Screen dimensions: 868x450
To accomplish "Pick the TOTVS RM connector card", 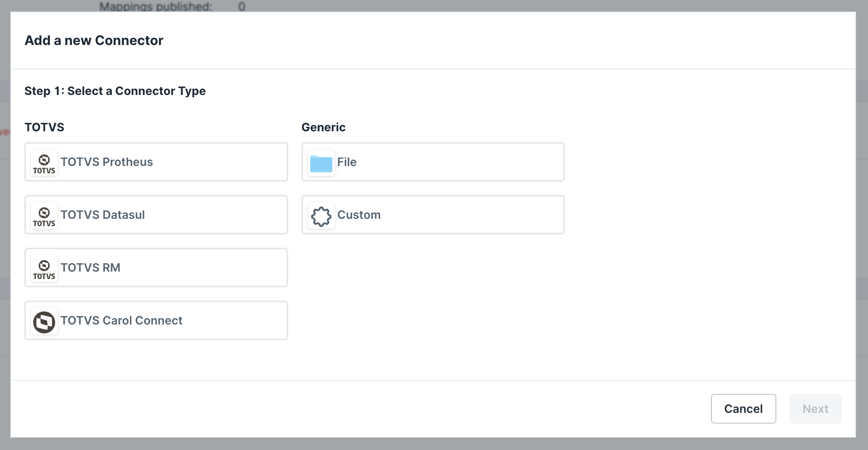I will (x=156, y=268).
